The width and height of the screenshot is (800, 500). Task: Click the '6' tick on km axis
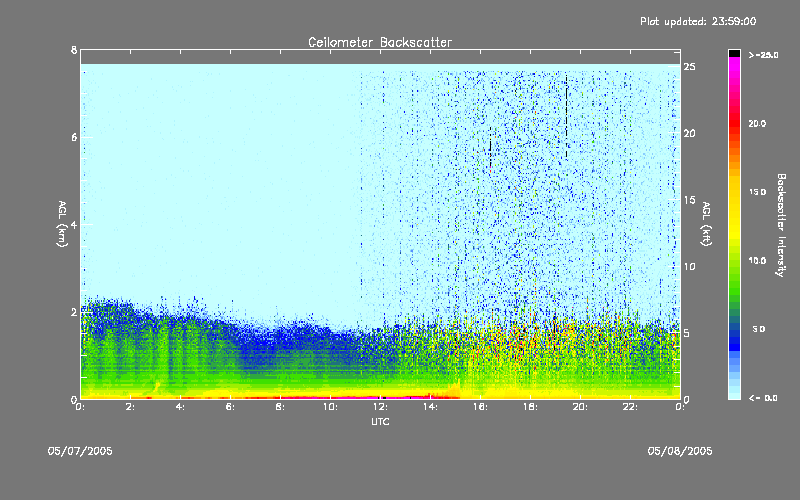(74, 137)
